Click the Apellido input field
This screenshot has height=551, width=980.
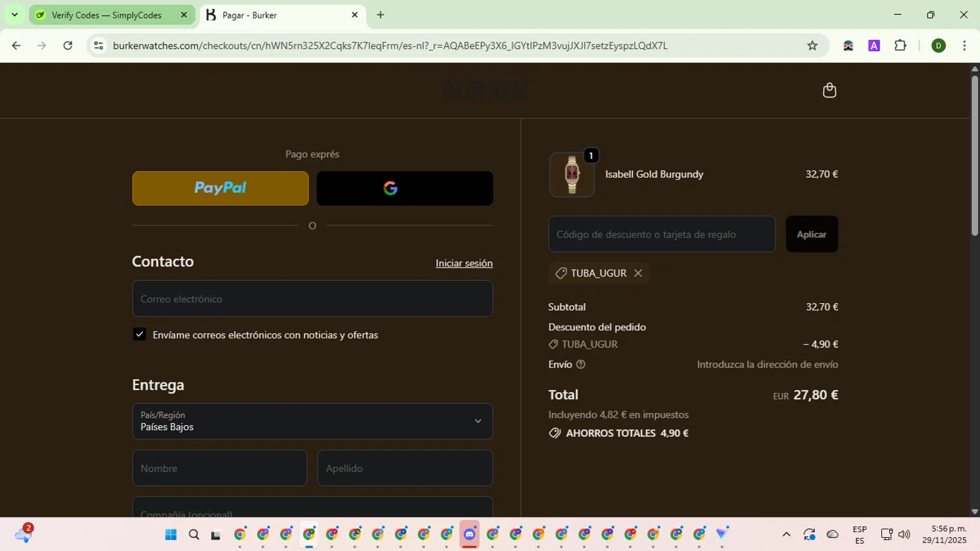tap(405, 468)
